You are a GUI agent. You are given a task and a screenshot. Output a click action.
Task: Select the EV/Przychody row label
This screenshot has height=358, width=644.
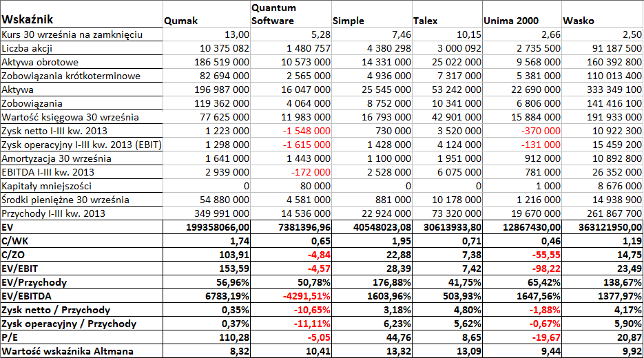click(34, 282)
